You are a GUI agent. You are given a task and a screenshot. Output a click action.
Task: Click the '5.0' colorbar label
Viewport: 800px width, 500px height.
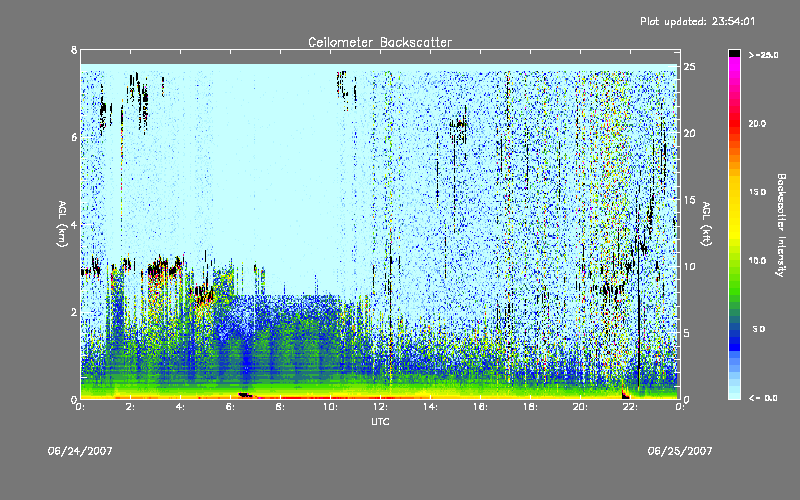click(x=758, y=329)
